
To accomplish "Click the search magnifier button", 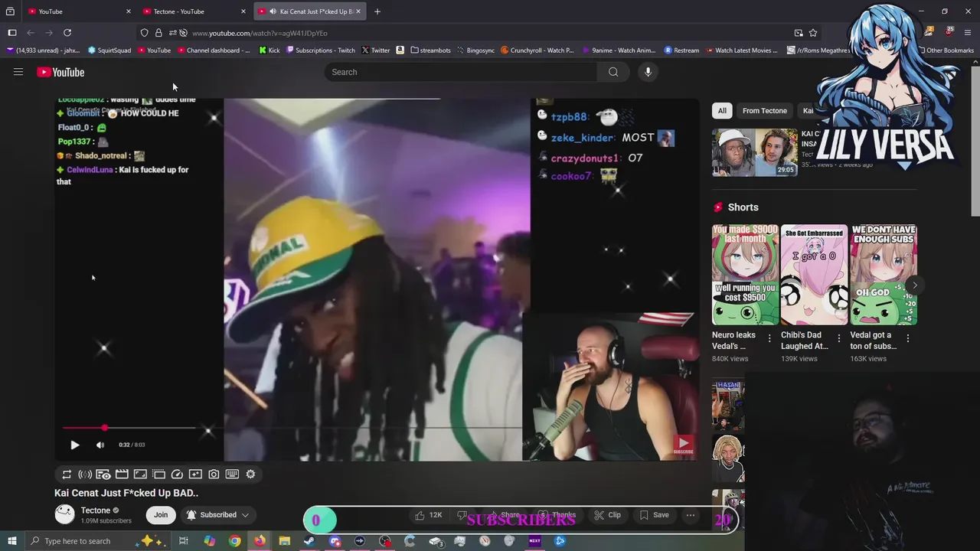I will [x=613, y=72].
